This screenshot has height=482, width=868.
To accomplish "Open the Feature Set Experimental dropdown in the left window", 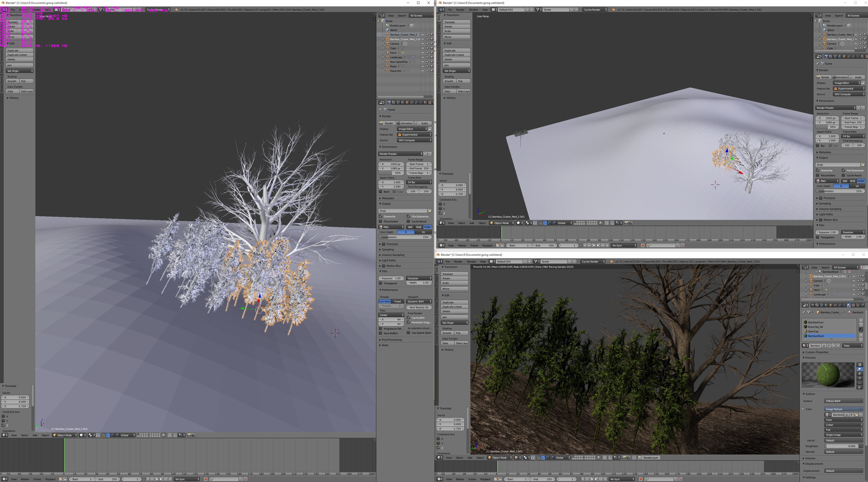I will coord(414,134).
